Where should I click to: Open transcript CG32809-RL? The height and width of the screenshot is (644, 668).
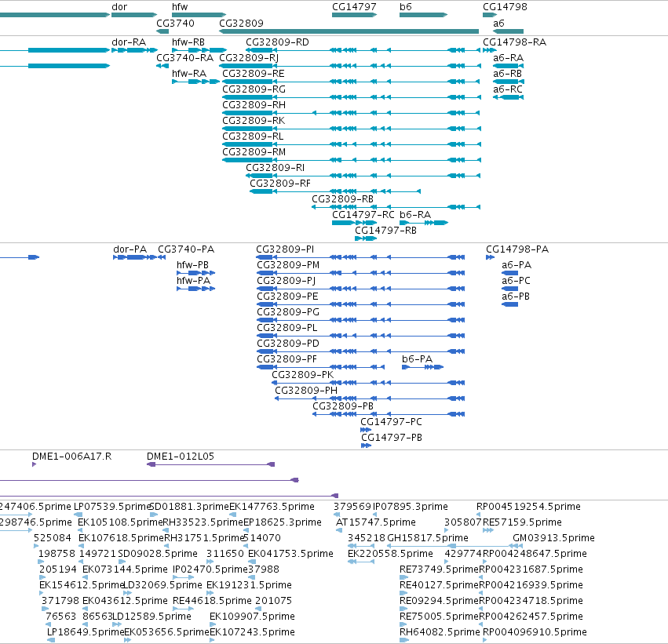pyautogui.click(x=253, y=136)
